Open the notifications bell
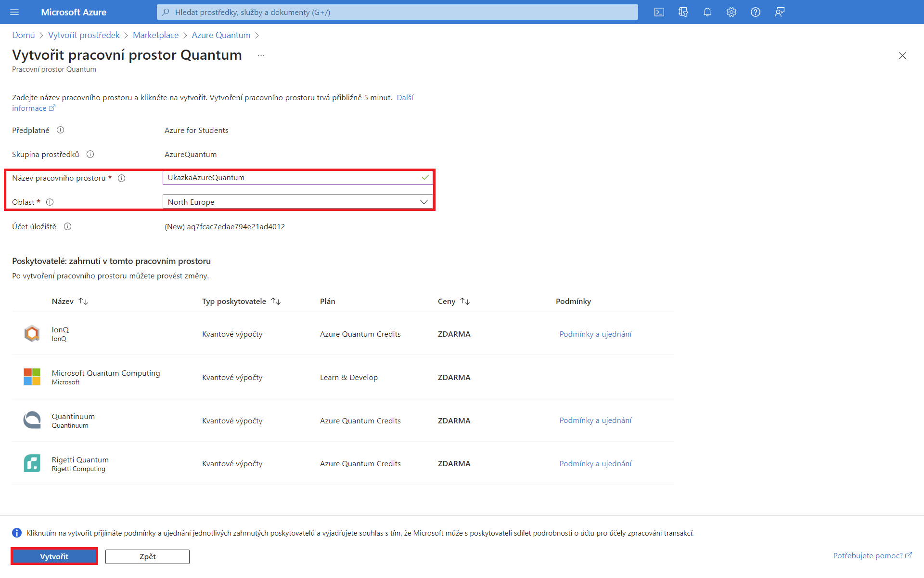The height and width of the screenshot is (578, 924). pos(707,12)
